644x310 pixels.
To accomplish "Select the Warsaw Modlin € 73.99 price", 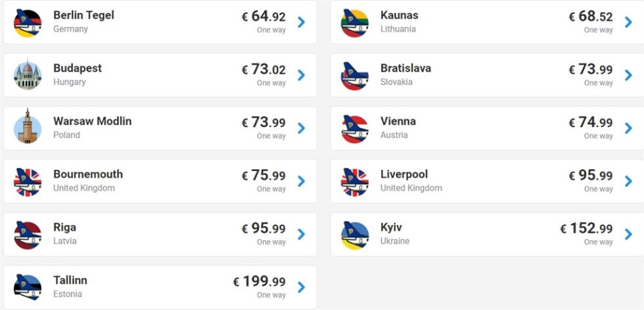I will pos(264,122).
